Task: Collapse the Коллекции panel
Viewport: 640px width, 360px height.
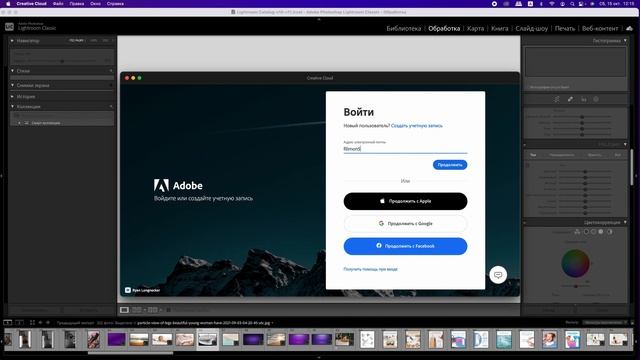Action: 12,107
